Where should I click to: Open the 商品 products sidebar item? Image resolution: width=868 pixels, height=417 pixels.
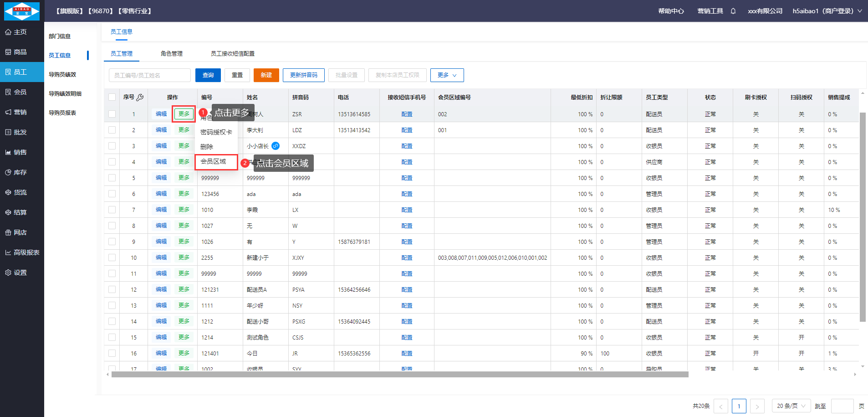click(x=21, y=52)
